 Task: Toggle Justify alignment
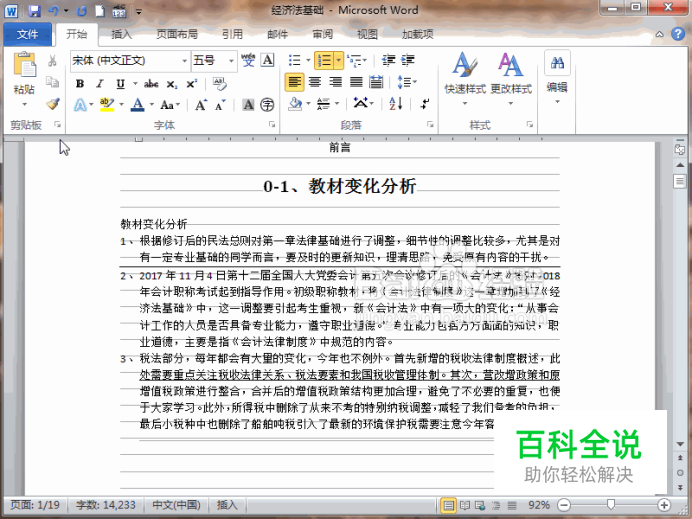(356, 82)
